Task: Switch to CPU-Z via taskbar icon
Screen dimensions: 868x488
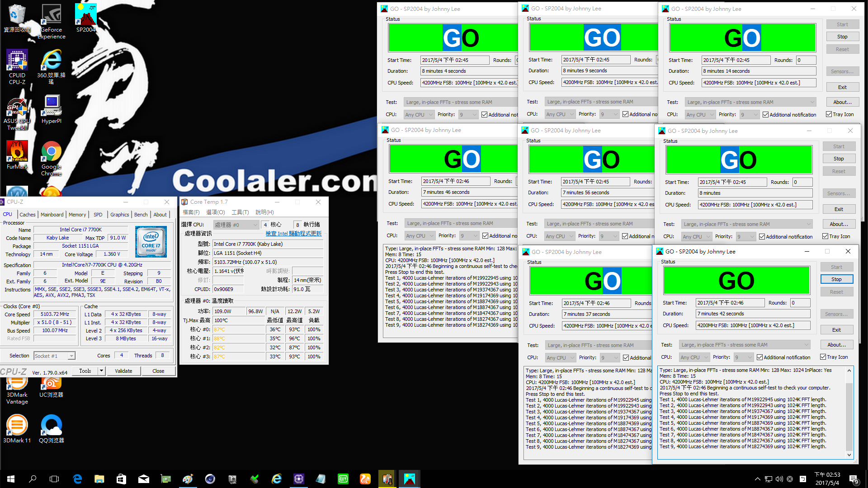Action: click(299, 479)
